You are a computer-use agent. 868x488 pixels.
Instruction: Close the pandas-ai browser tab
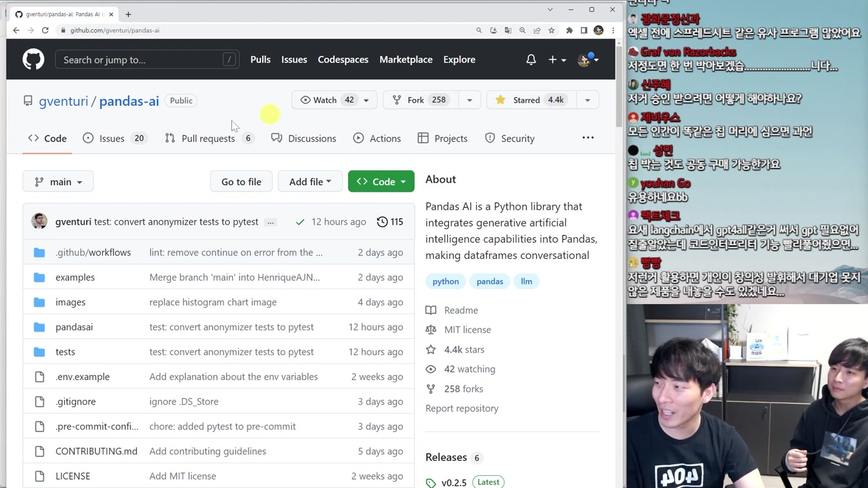[x=111, y=14]
